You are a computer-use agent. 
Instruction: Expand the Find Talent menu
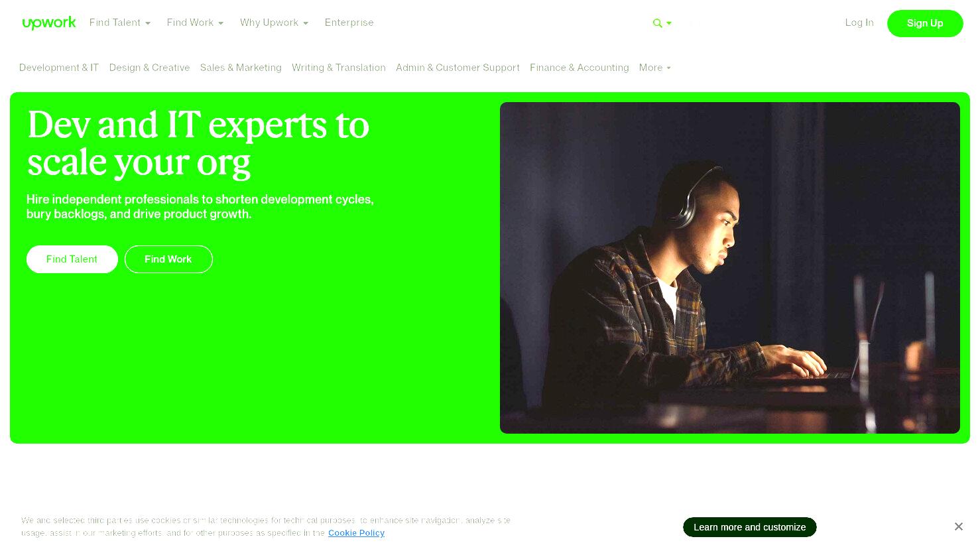click(120, 23)
